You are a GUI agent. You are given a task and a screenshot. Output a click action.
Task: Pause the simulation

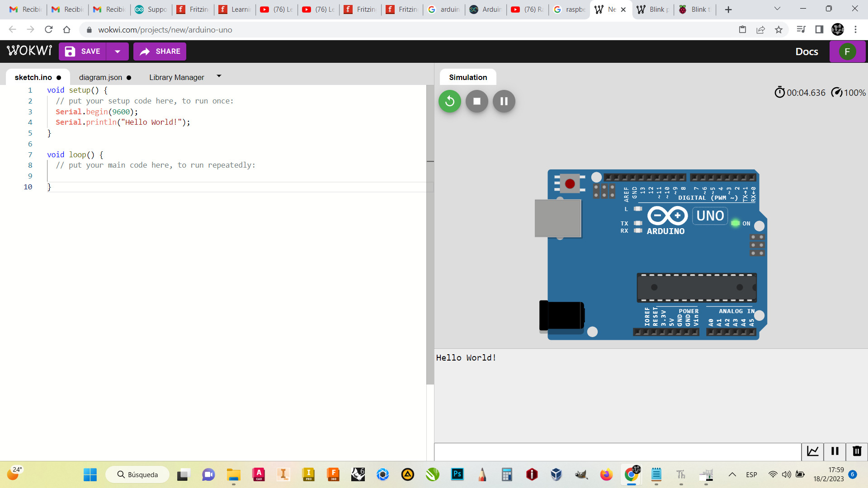click(504, 101)
